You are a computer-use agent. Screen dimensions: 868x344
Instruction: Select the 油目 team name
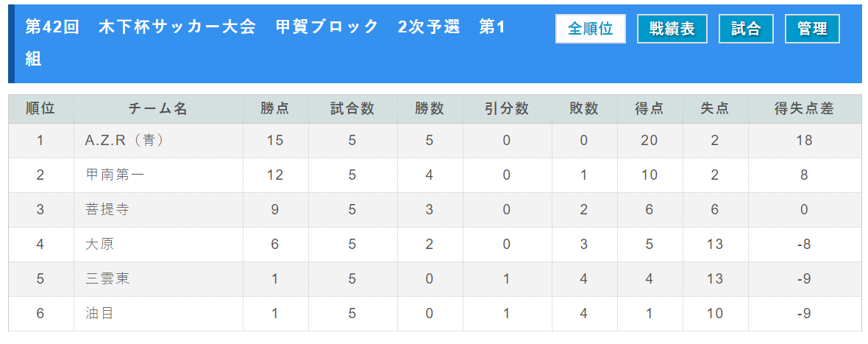click(99, 314)
